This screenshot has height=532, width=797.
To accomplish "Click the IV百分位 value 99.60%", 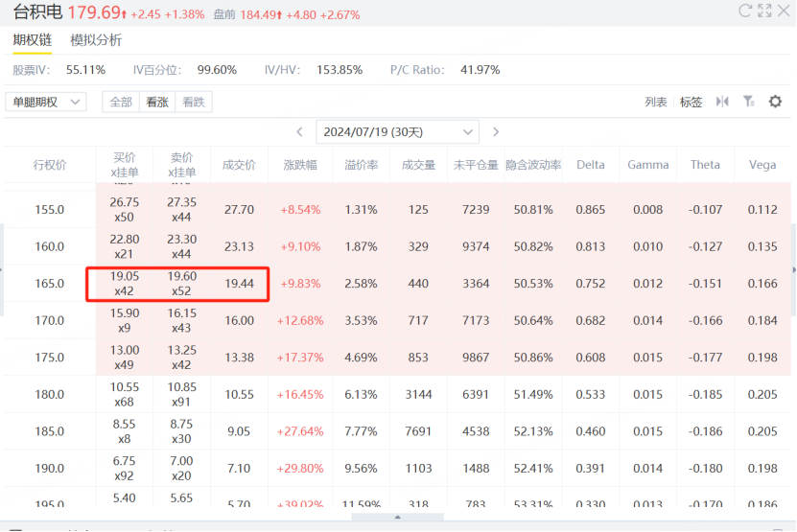I will pyautogui.click(x=217, y=70).
